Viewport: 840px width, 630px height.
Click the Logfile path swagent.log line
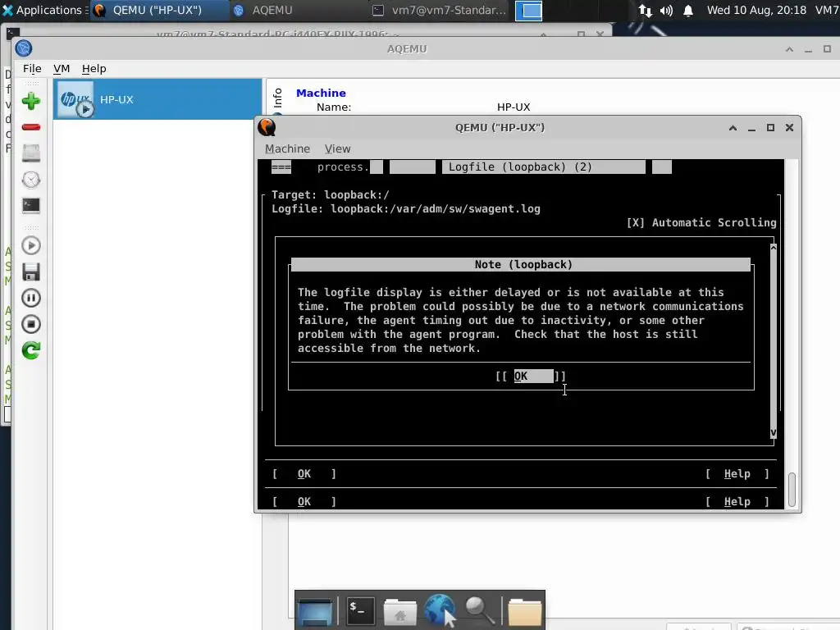[x=405, y=209]
